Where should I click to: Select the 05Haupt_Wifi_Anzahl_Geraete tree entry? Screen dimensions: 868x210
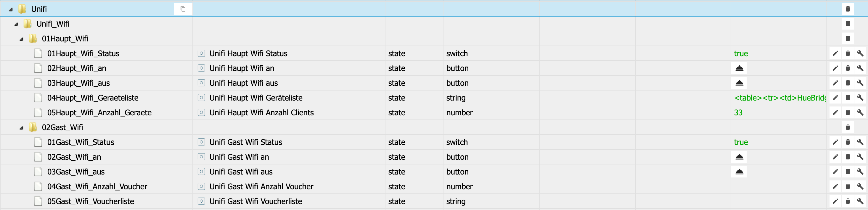coord(99,113)
